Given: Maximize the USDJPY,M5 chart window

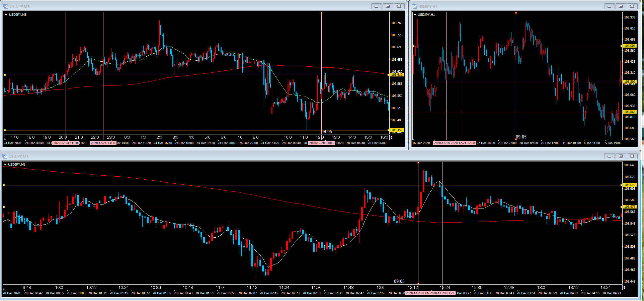Looking at the screenshot, I should (388, 6).
